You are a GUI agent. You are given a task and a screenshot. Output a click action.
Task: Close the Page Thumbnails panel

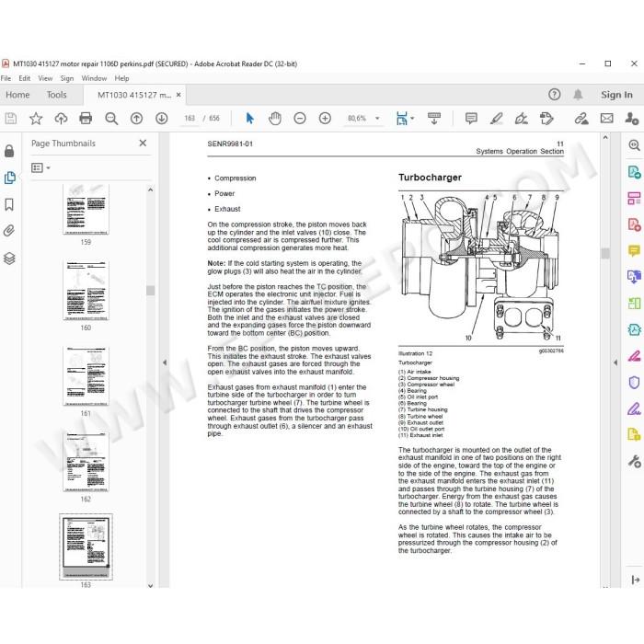tap(143, 143)
